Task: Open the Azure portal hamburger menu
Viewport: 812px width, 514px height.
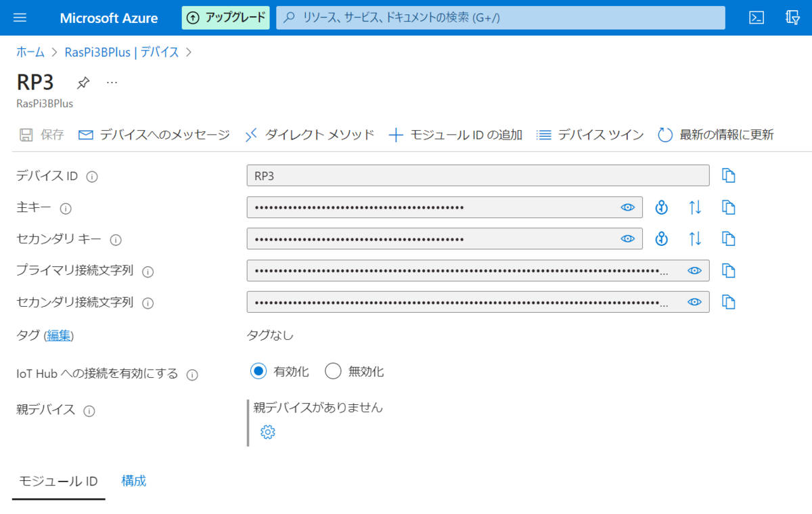Action: click(x=20, y=18)
